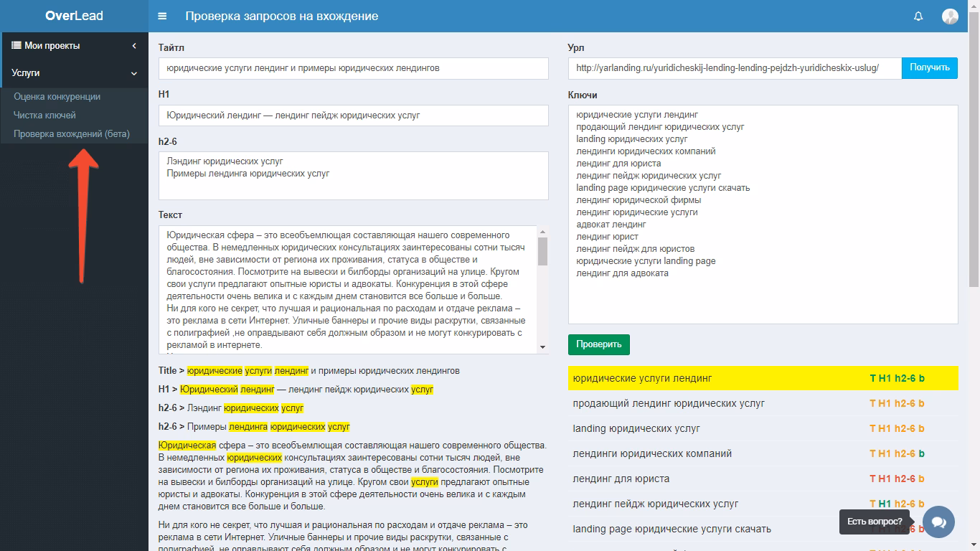980x551 pixels.
Task: Click the user avatar icon
Action: (x=950, y=17)
